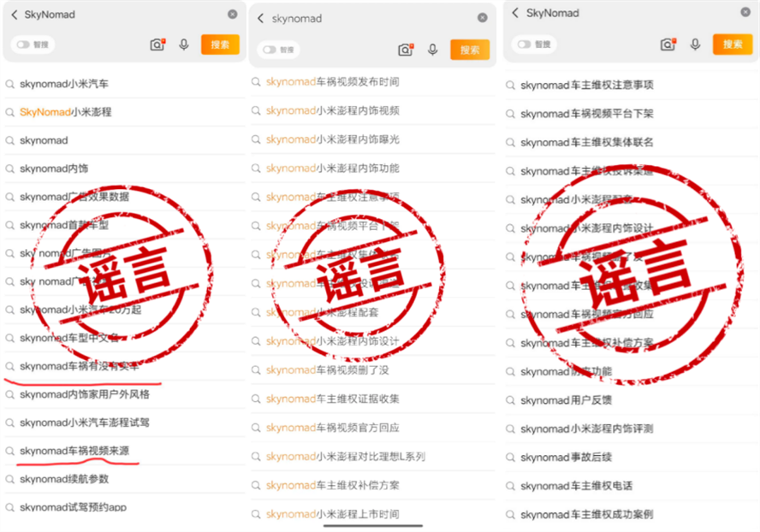Clear the search text on the right screen
Screen dimensions: 760x532
(x=745, y=12)
